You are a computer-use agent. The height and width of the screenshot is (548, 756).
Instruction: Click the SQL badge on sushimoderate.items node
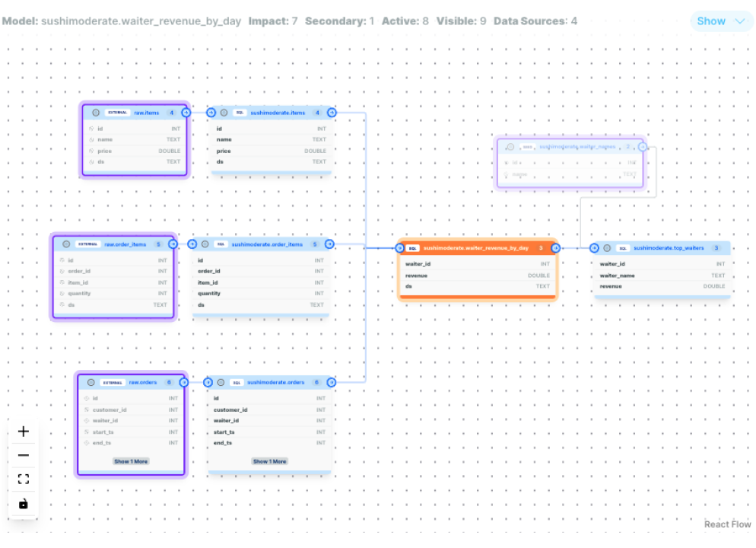(240, 113)
